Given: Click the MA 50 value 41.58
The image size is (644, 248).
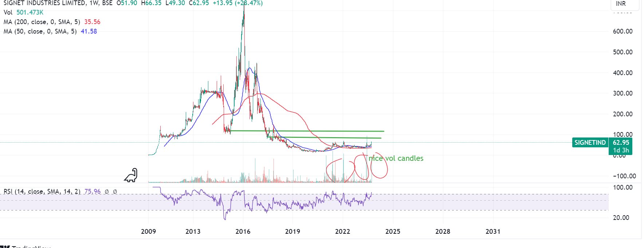Looking at the screenshot, I should (x=89, y=31).
